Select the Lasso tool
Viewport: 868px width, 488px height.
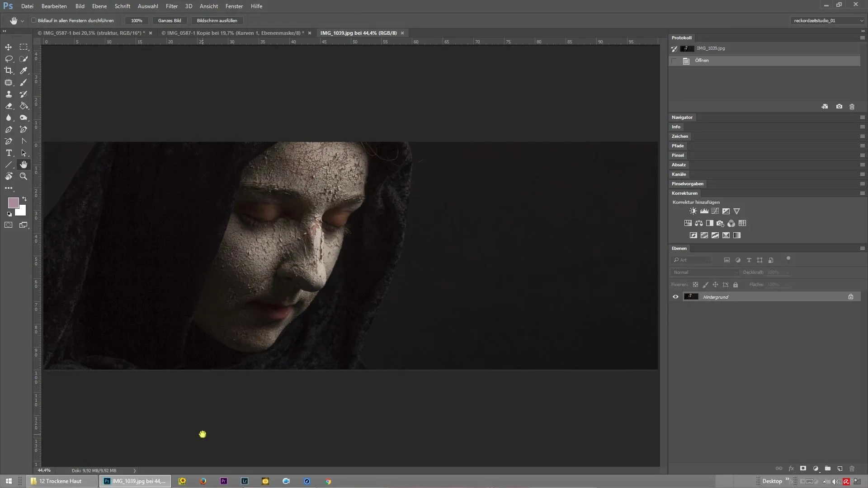9,59
